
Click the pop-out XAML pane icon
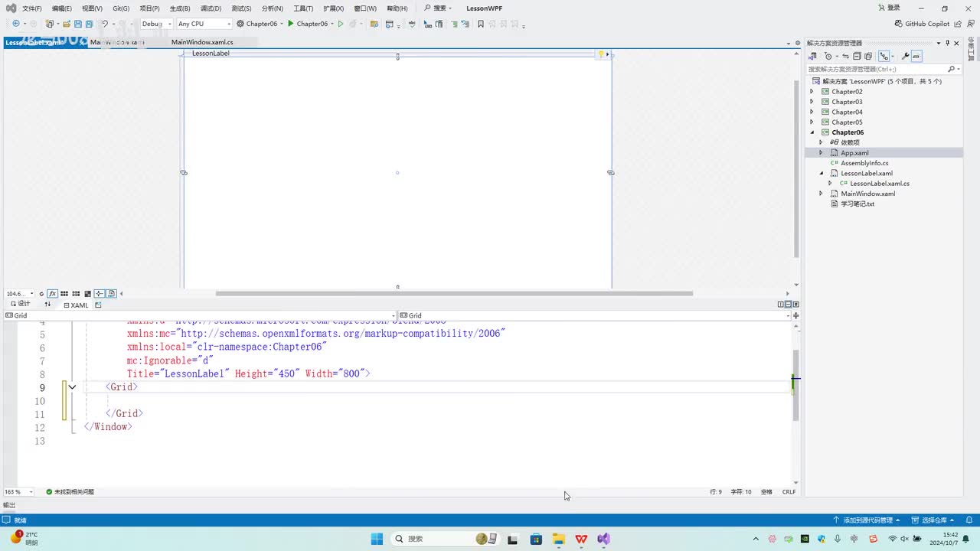(98, 305)
